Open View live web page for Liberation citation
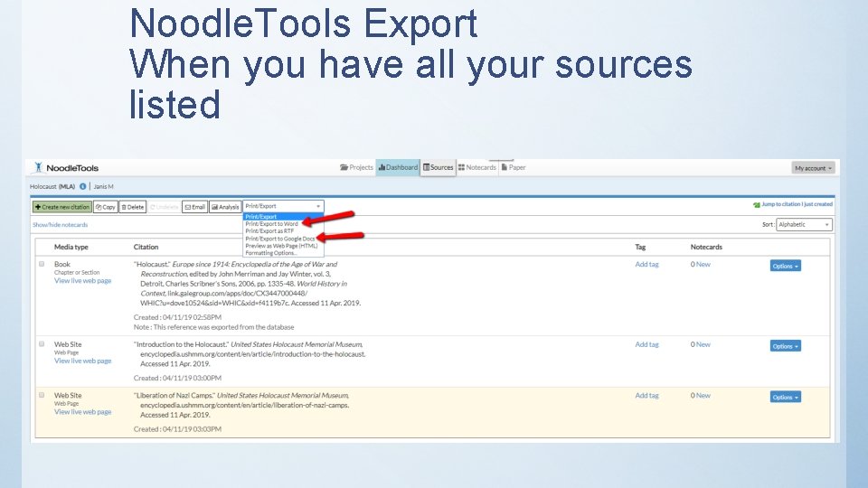 pos(82,412)
